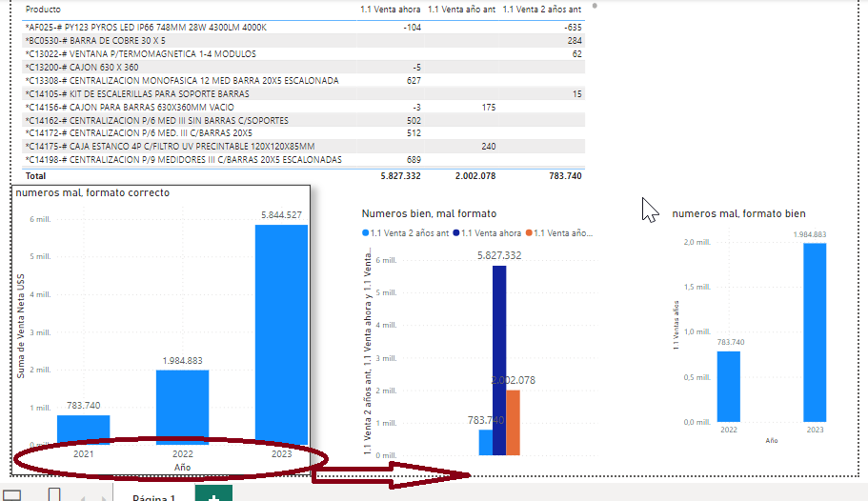Select orange bar in middle chart

[514, 422]
